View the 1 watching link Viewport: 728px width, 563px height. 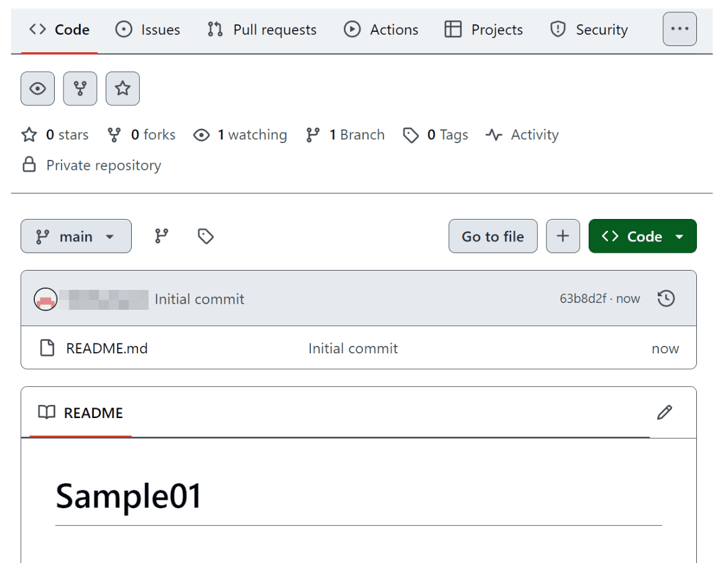[x=240, y=135]
